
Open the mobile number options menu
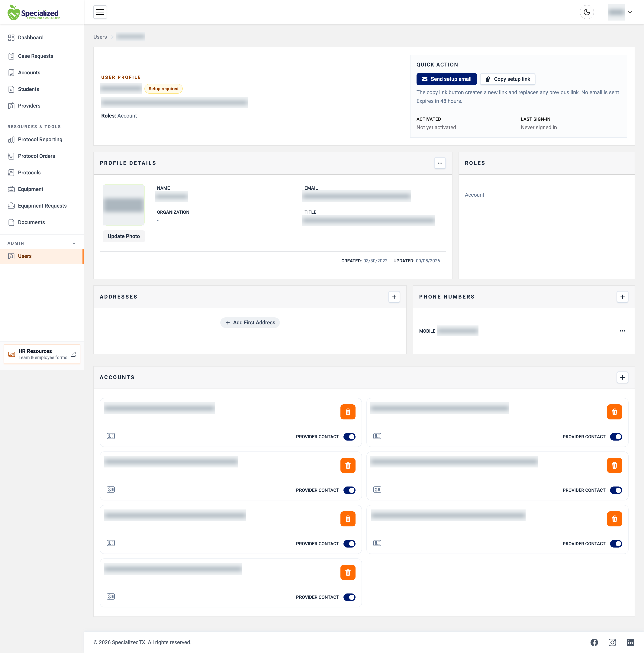(622, 331)
